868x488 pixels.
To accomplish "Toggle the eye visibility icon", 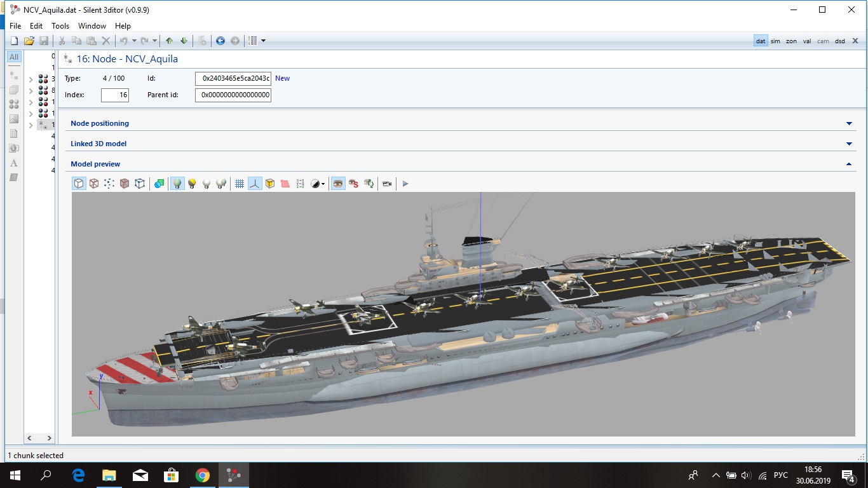I will point(338,184).
